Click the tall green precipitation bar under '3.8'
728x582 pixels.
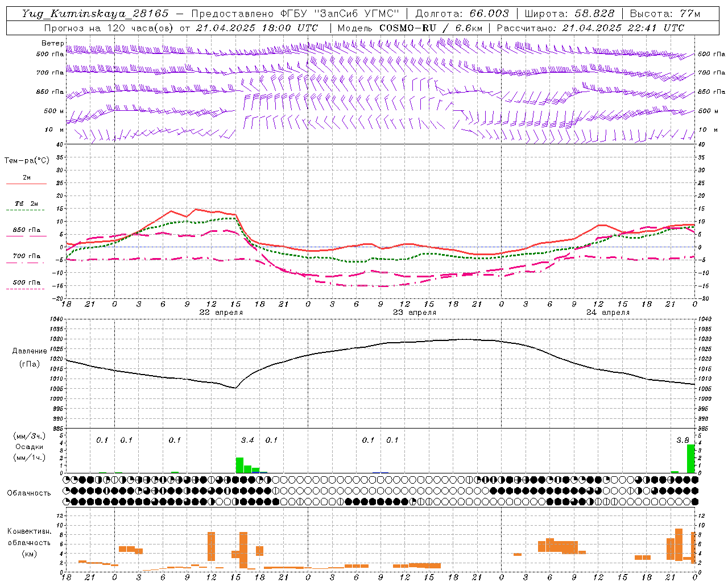click(690, 459)
